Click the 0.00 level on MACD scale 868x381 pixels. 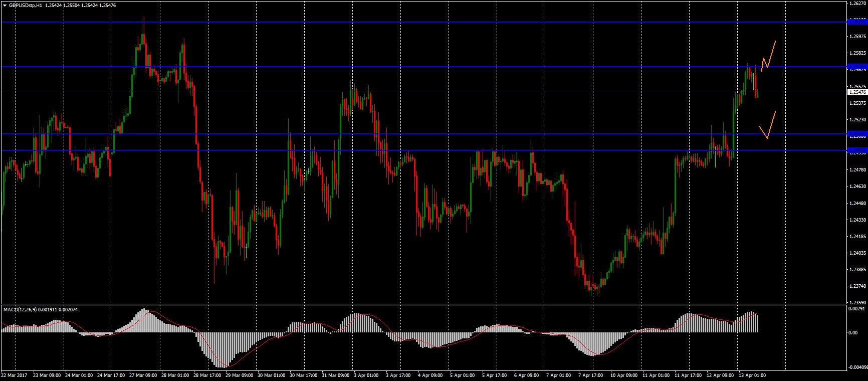point(852,333)
